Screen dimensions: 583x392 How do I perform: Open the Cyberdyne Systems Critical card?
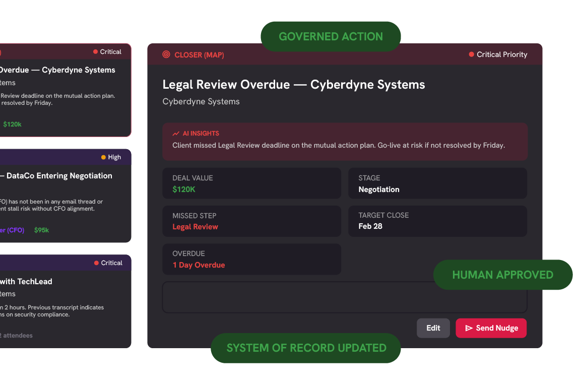(66, 90)
